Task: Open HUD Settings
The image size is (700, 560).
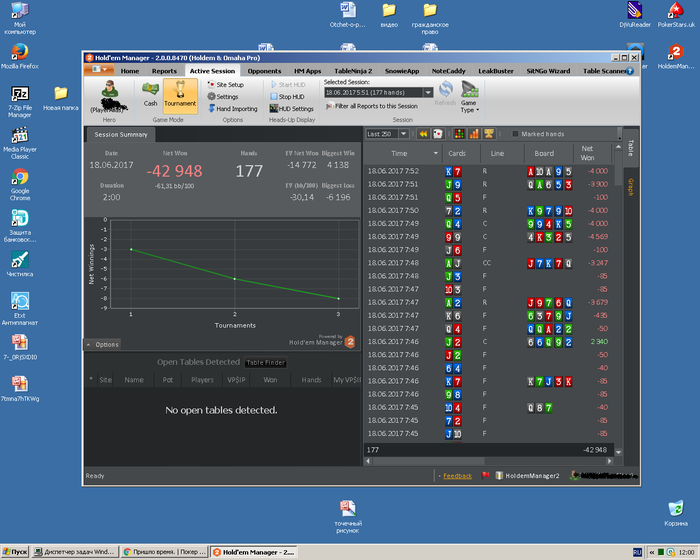Action: coord(291,109)
